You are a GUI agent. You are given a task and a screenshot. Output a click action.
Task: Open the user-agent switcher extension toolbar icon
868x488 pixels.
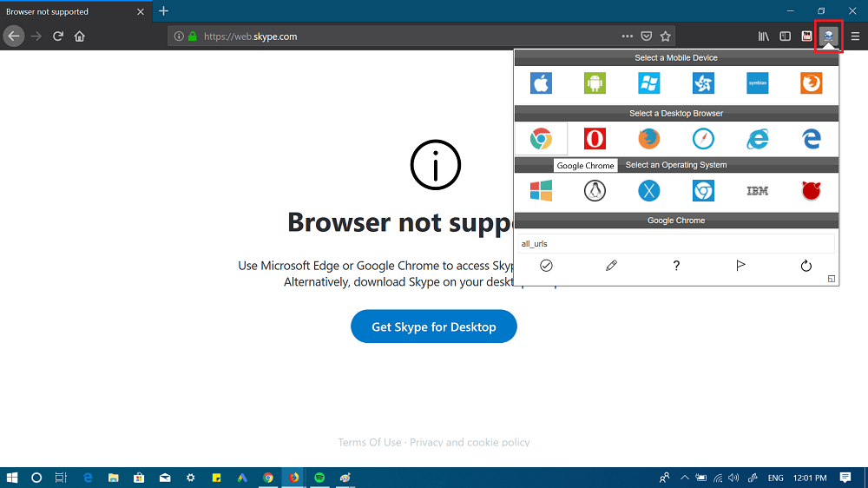click(x=829, y=36)
